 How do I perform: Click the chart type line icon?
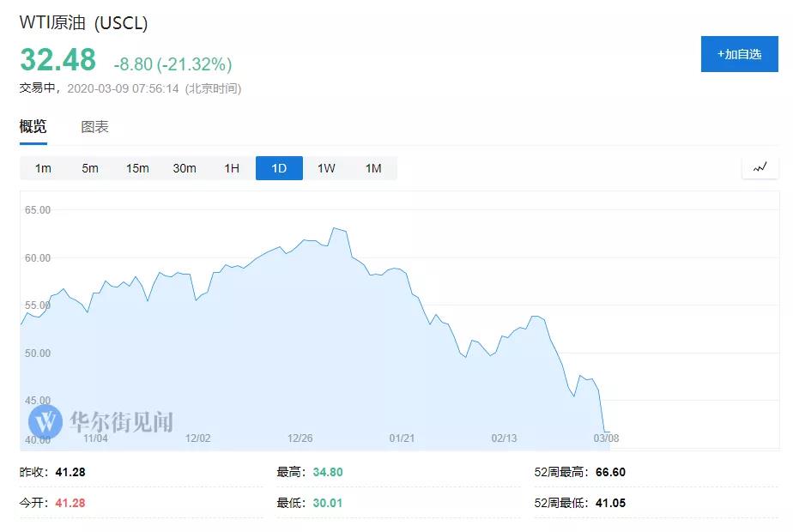[x=760, y=168]
